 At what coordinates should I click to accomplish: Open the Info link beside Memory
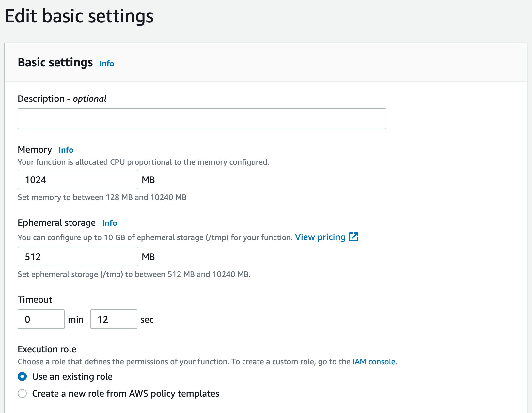coord(66,150)
